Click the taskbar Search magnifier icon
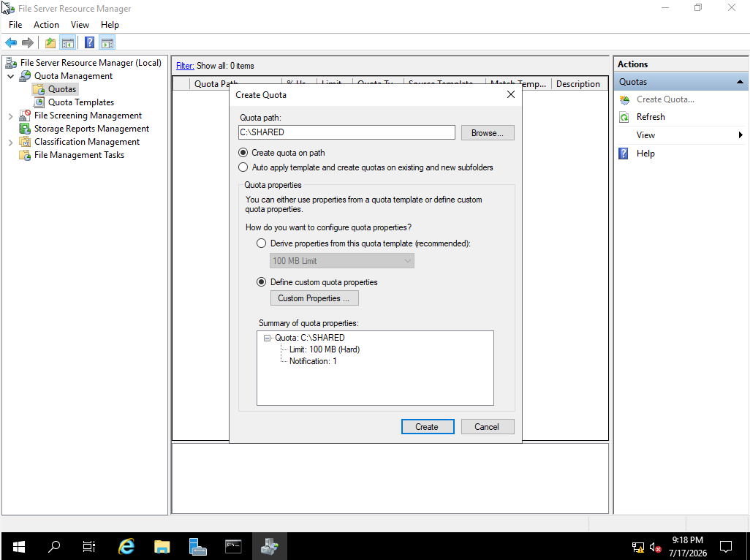Image resolution: width=750 pixels, height=560 pixels. pyautogui.click(x=54, y=546)
